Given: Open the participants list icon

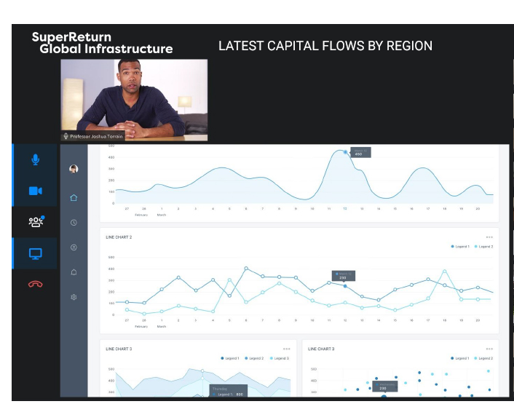Looking at the screenshot, I should pyautogui.click(x=35, y=222).
